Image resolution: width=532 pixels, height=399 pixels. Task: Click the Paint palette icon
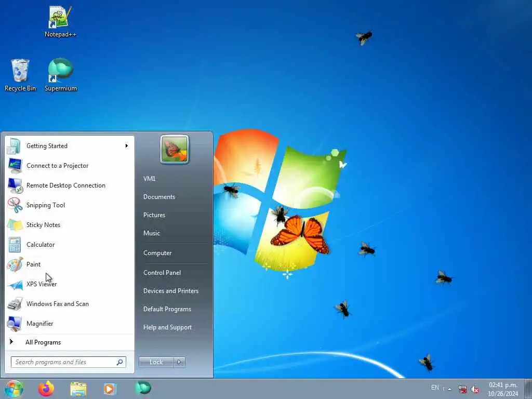click(x=15, y=264)
